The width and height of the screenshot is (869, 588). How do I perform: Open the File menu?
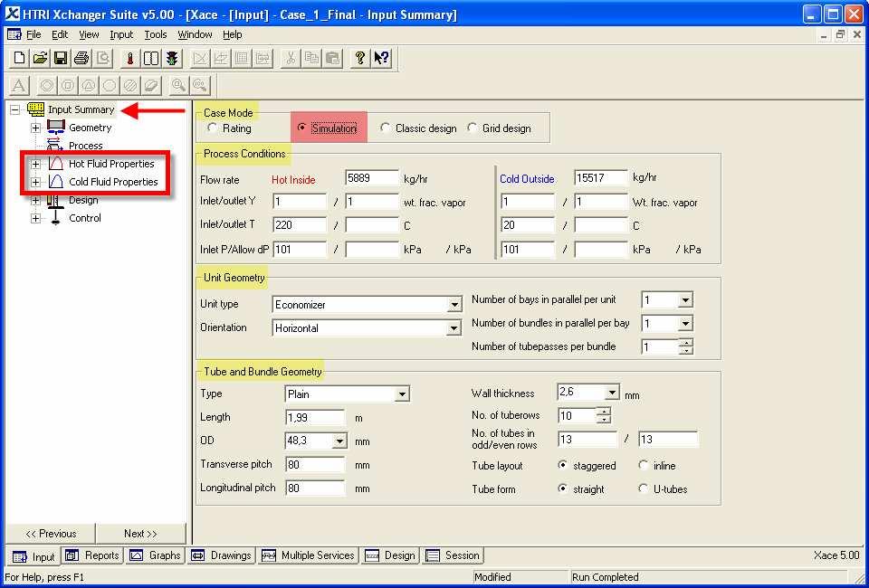[x=33, y=34]
